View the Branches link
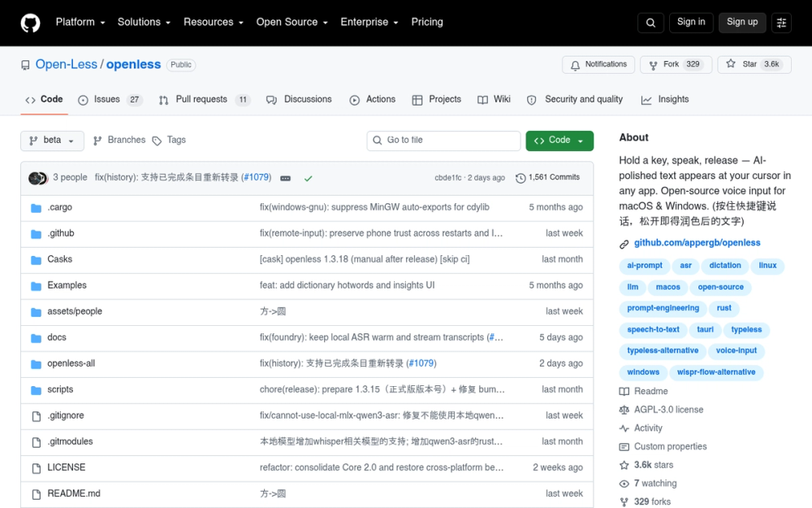 (119, 140)
